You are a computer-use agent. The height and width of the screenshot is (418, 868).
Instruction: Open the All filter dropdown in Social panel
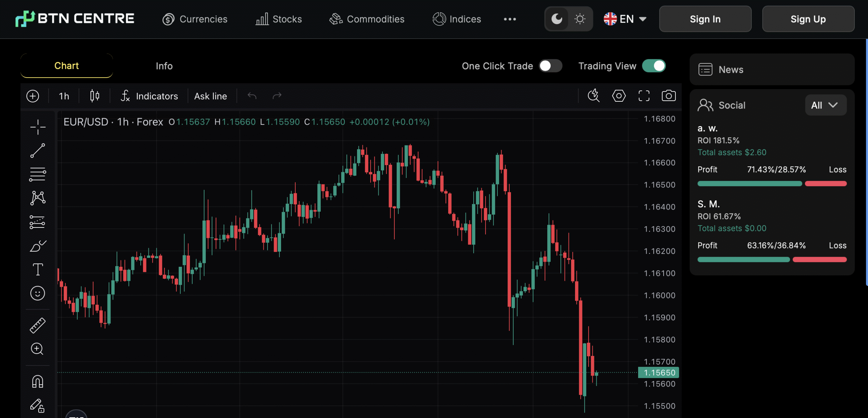(825, 105)
